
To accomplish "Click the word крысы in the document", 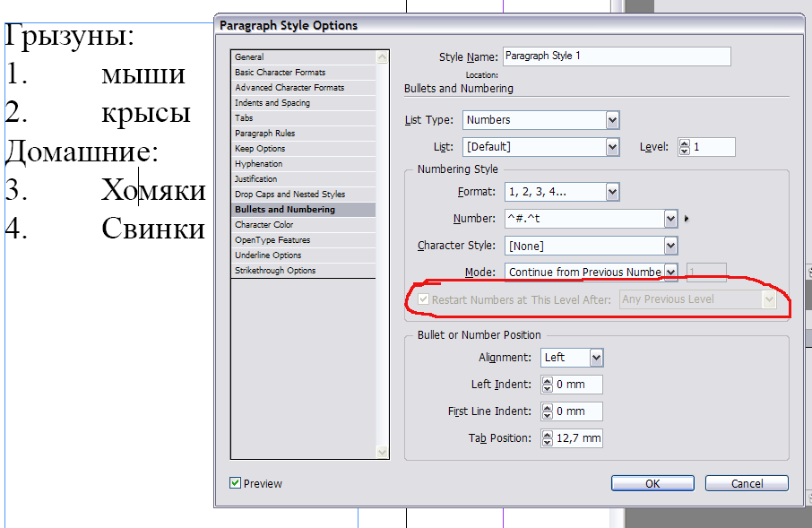I will [x=146, y=114].
